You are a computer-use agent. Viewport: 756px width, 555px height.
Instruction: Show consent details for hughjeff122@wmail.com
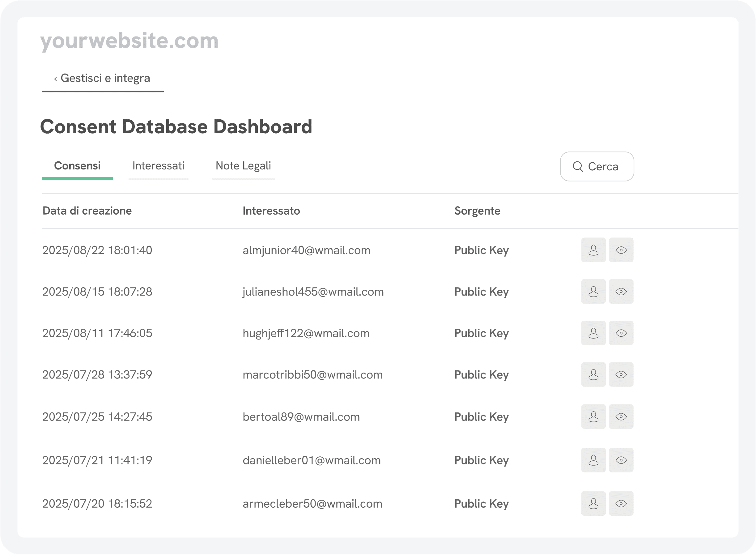(x=621, y=333)
